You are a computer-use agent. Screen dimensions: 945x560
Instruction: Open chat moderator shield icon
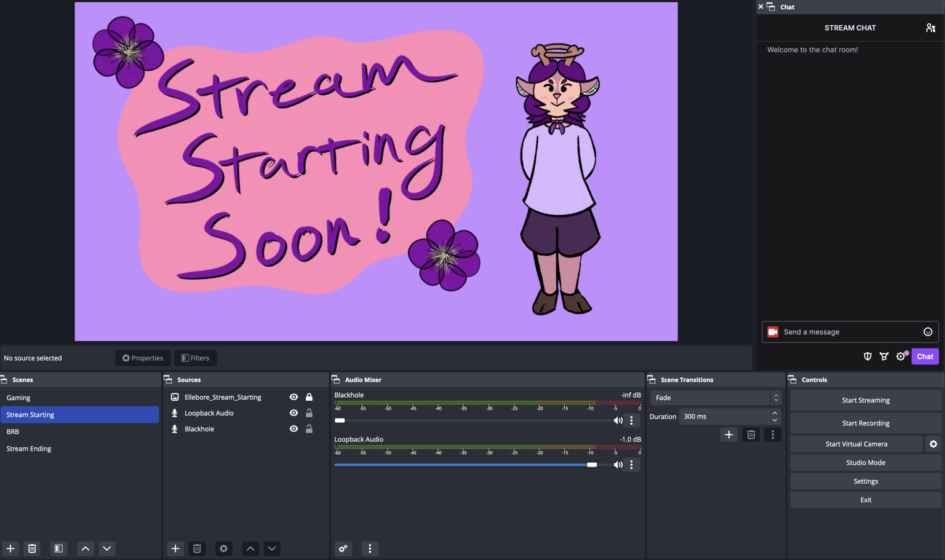(867, 357)
